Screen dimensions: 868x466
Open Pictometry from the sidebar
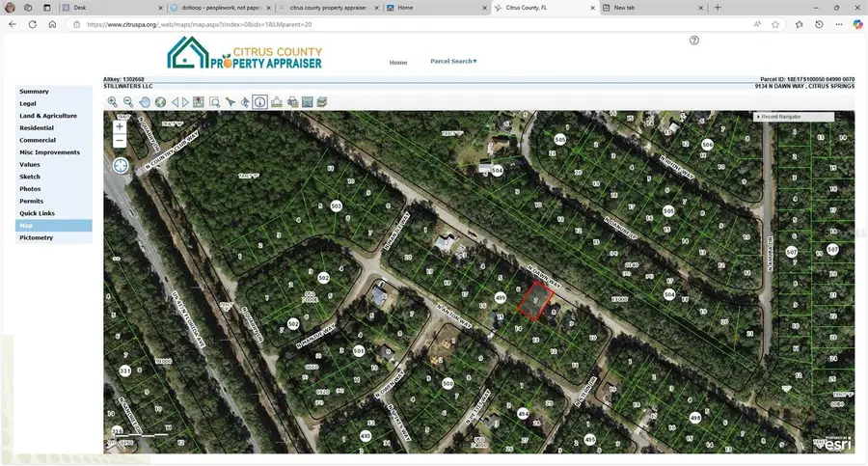[x=36, y=237]
